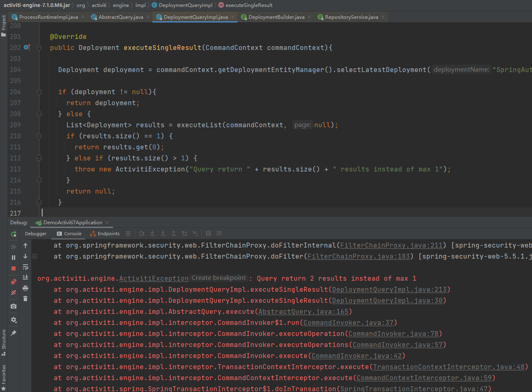
Task: Close the DeploymentQueryImpl.java tab
Action: click(x=233, y=17)
